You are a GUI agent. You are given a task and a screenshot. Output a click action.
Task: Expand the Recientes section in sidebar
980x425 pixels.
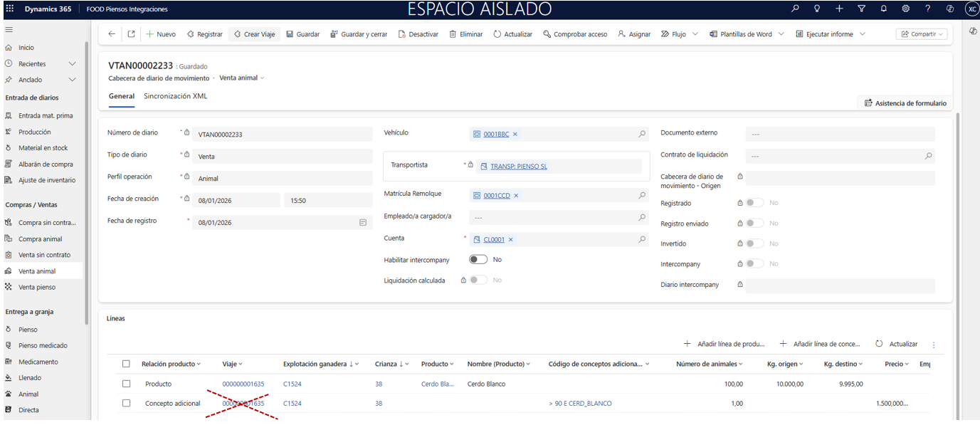(72, 64)
